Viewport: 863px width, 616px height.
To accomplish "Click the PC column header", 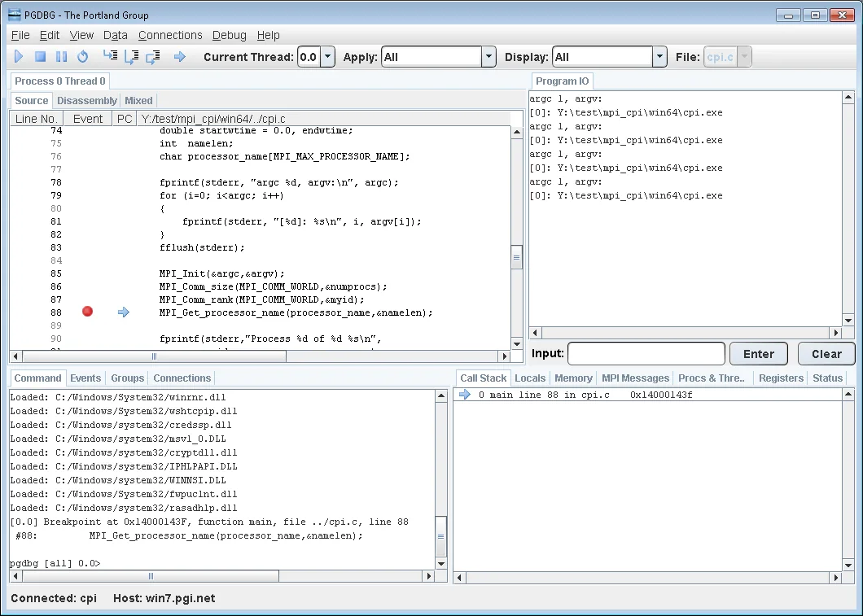I will [125, 119].
